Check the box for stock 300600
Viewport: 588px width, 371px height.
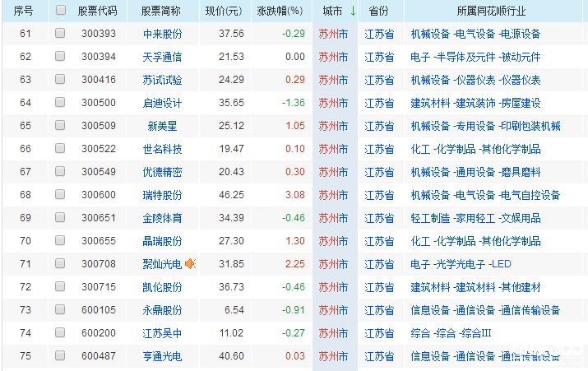click(x=60, y=194)
